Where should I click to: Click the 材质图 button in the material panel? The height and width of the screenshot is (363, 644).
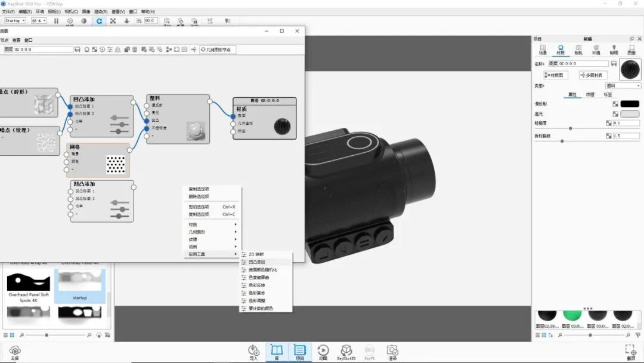[555, 75]
